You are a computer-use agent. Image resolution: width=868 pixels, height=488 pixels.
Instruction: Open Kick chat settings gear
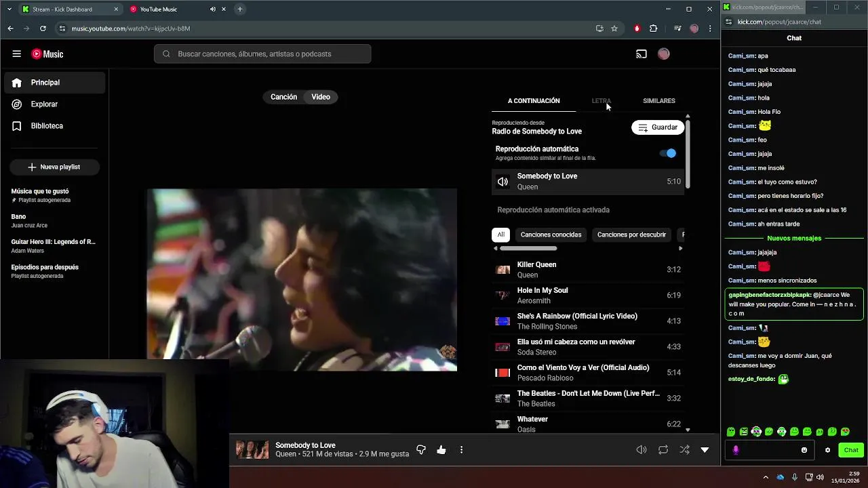tap(827, 450)
